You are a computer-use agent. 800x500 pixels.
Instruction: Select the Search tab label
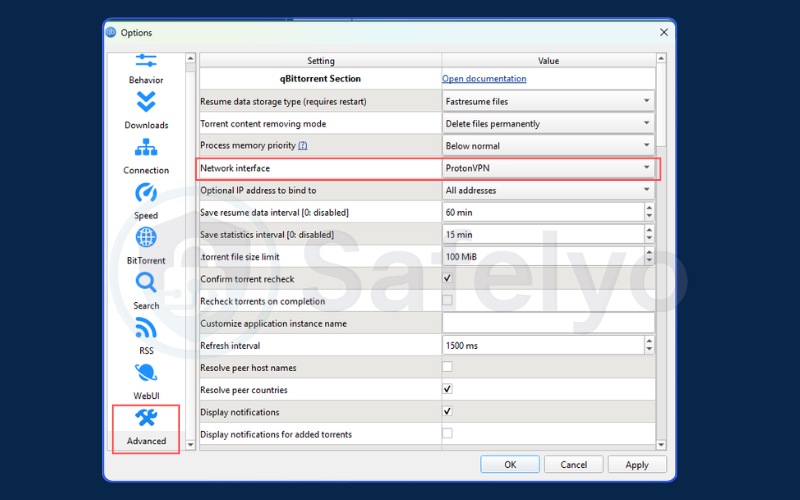(x=146, y=306)
